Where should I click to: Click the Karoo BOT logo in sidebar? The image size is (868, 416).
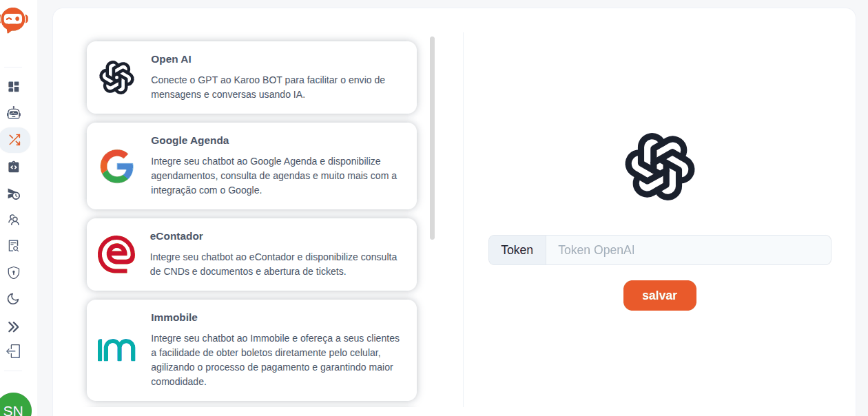tap(14, 21)
